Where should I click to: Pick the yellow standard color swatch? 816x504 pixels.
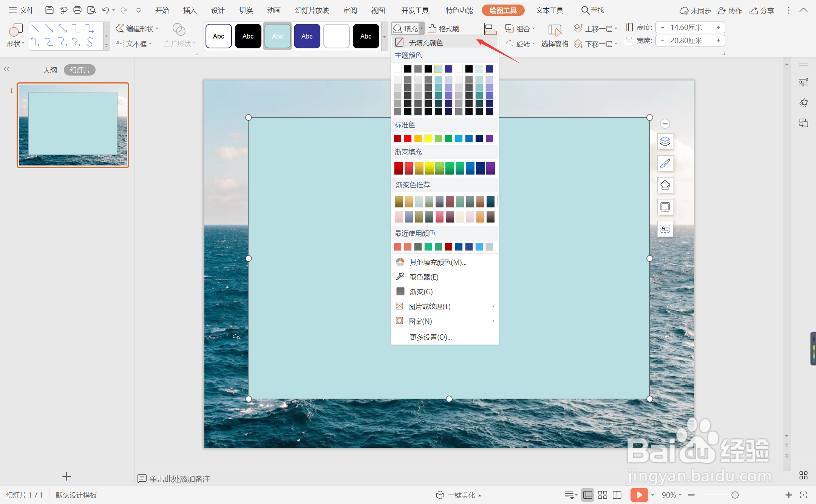coord(428,138)
